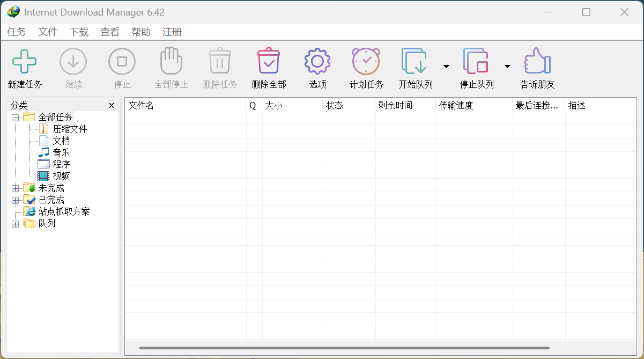This screenshot has height=359, width=644.
Task: Open the 计划任务 clock scheduler
Action: [x=366, y=61]
